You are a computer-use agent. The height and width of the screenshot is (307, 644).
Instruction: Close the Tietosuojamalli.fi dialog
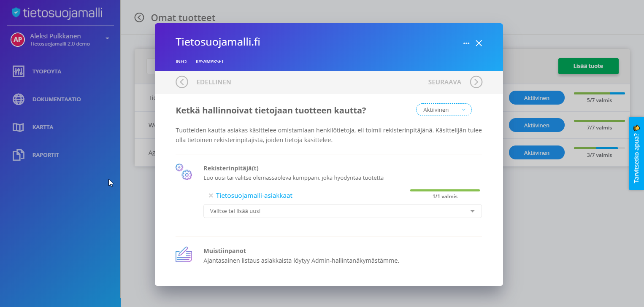pos(479,43)
